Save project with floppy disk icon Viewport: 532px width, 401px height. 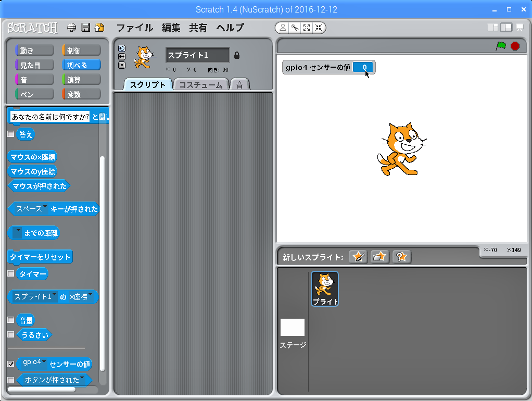(x=86, y=28)
